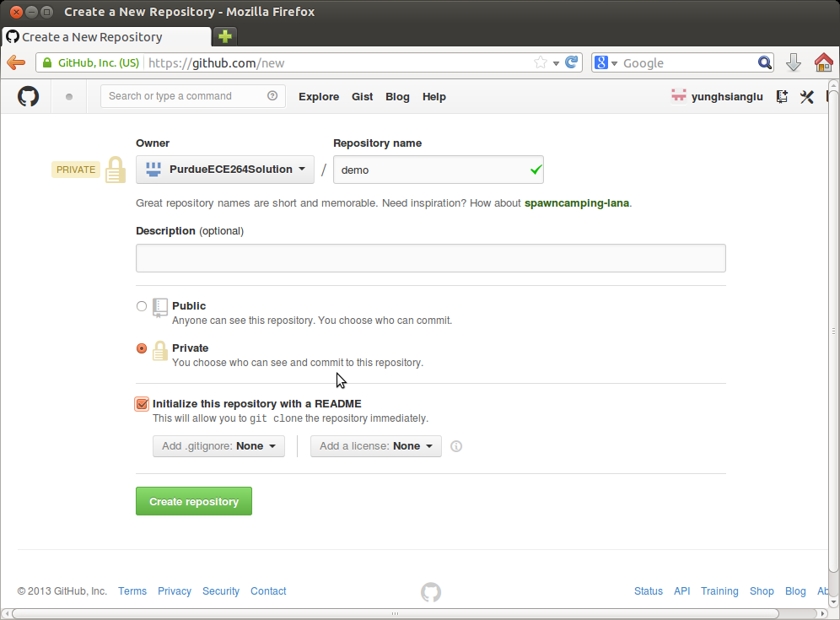Open the Explore menu item
The width and height of the screenshot is (840, 620).
click(319, 97)
